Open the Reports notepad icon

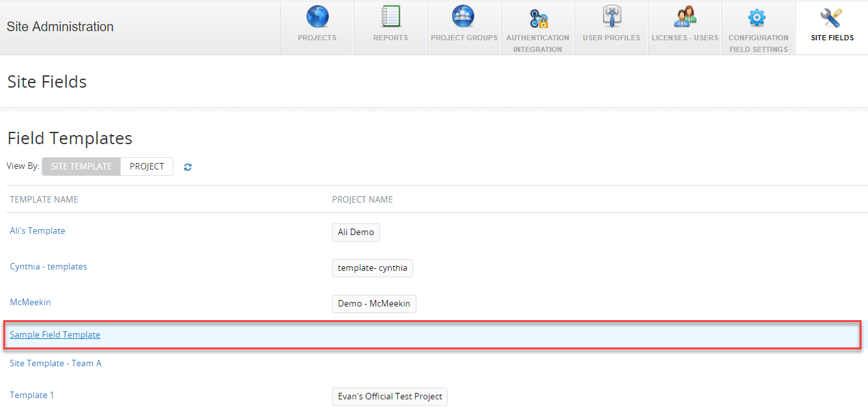click(390, 17)
